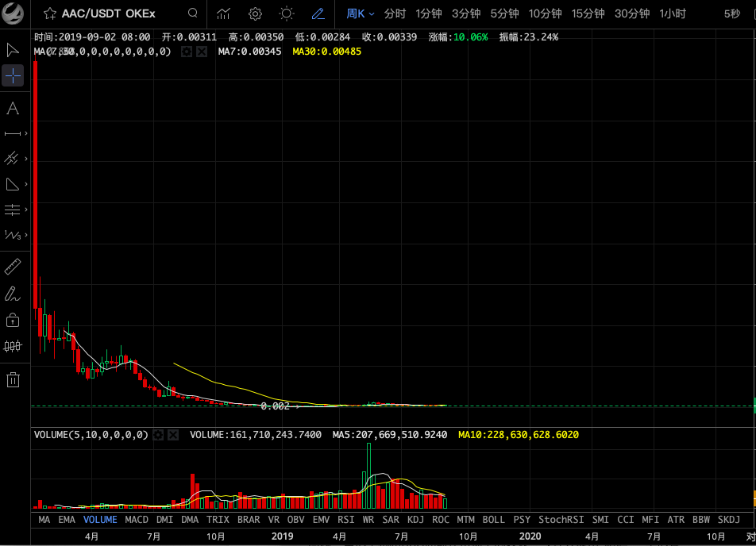This screenshot has height=546, width=756.
Task: Select the 5秒 refresh option
Action: click(732, 14)
